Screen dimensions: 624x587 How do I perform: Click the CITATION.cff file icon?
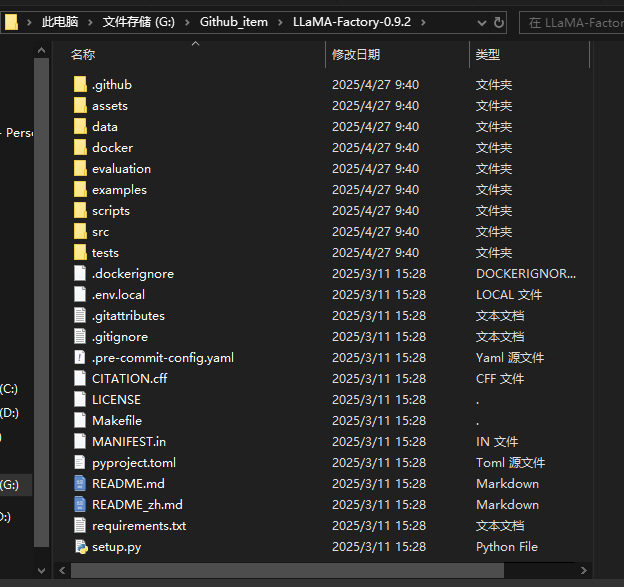pyautogui.click(x=80, y=378)
